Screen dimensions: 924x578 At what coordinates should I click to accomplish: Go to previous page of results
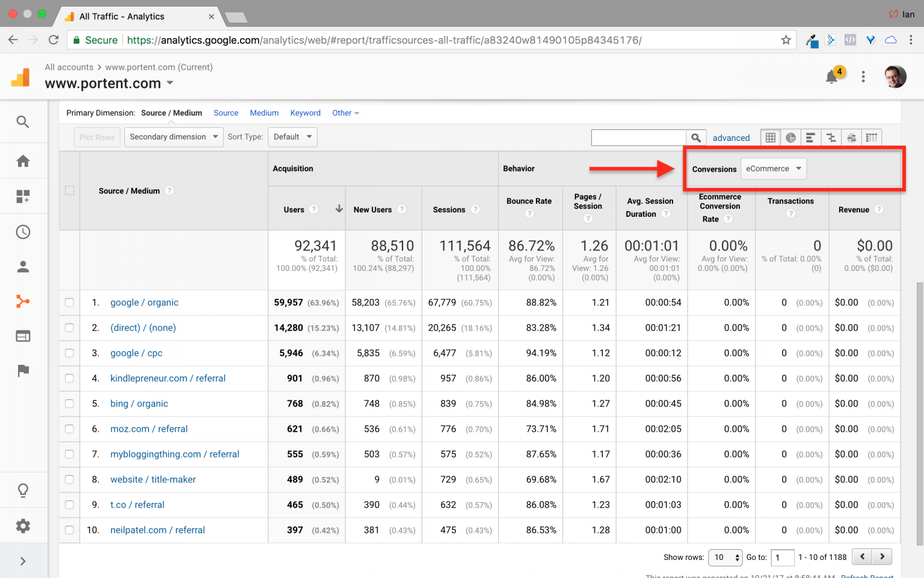(x=863, y=557)
